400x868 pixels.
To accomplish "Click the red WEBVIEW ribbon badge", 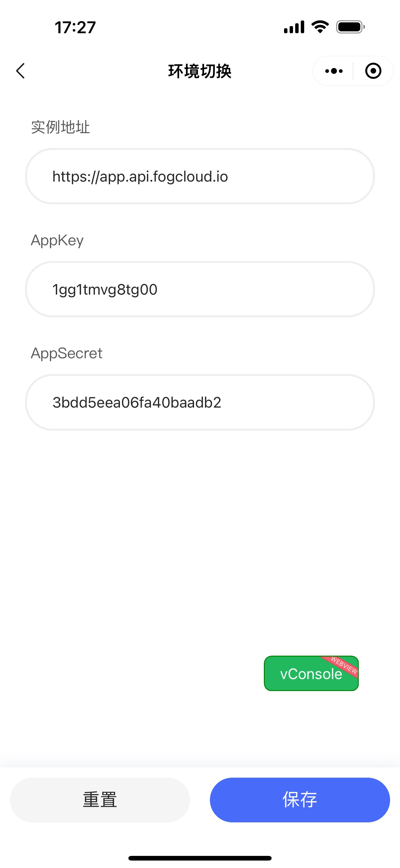I will 343,665.
